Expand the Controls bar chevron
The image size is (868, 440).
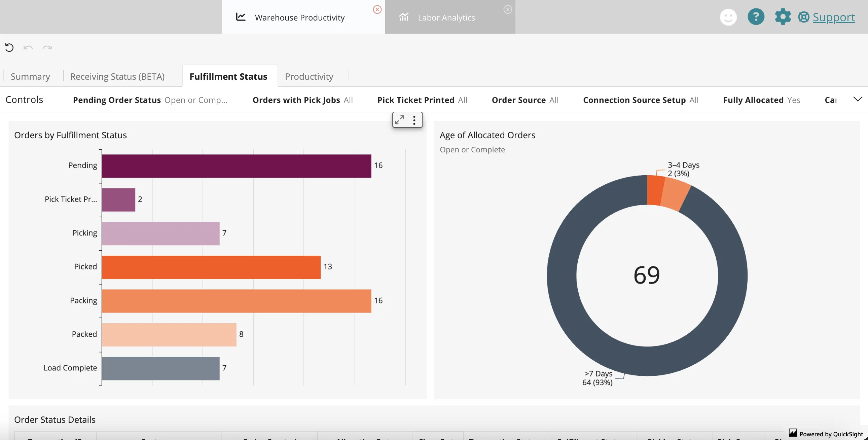tap(858, 99)
